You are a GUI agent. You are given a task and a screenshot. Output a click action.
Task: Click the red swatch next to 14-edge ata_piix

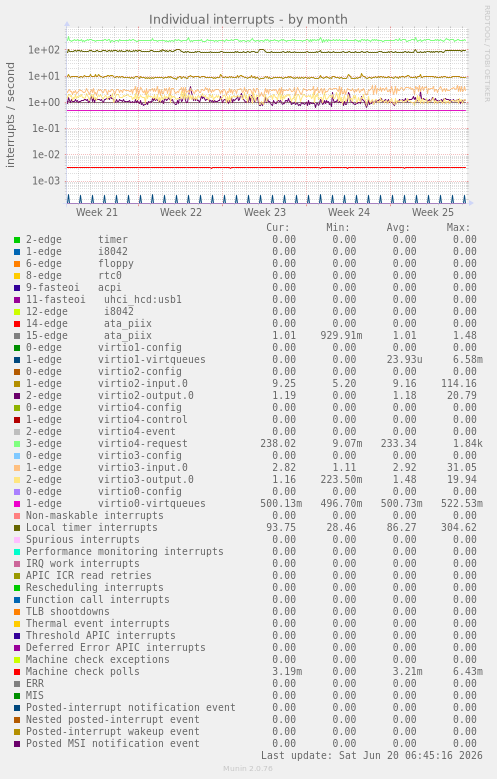17,324
